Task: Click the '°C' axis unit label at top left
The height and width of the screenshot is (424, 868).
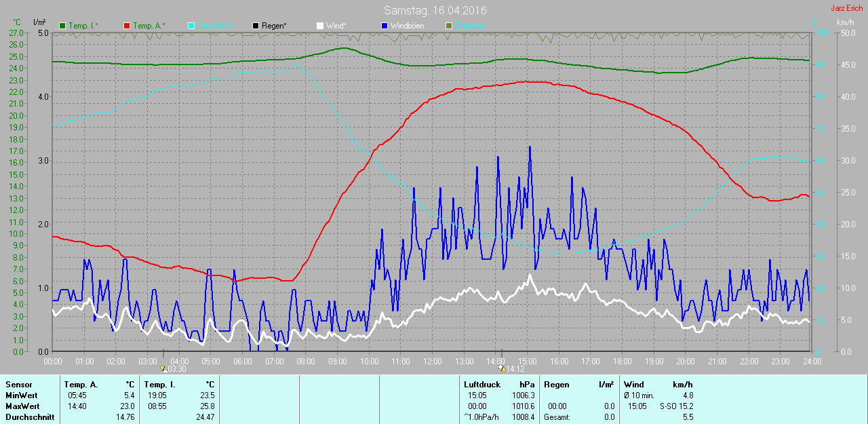Action: point(16,22)
